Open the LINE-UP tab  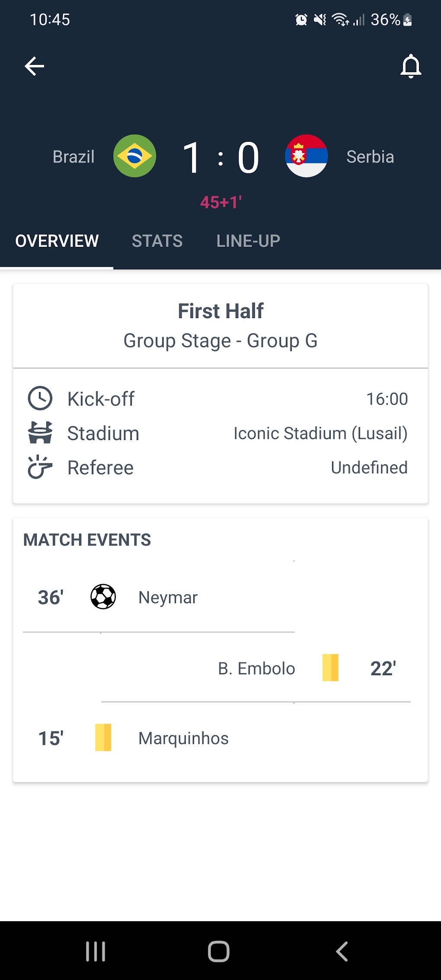248,241
